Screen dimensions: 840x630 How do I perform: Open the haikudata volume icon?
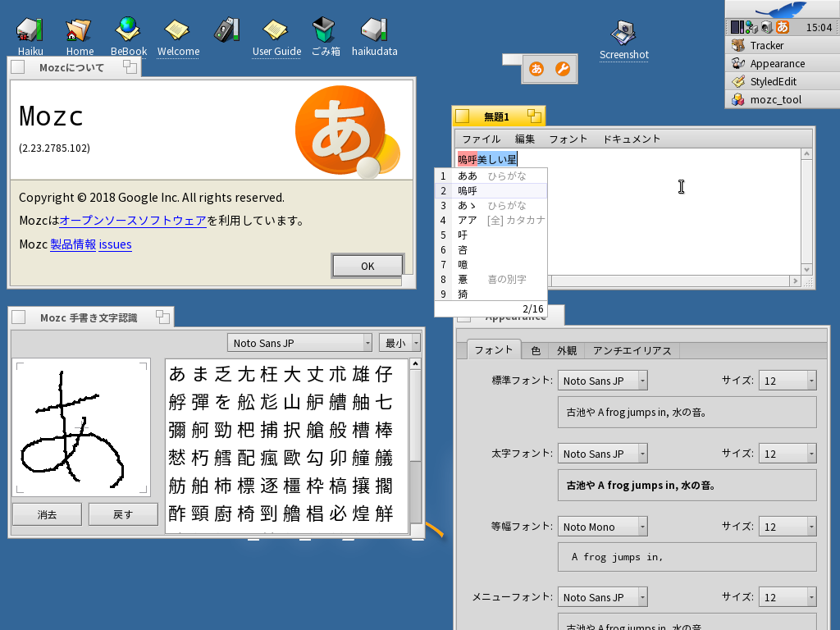coord(374,30)
